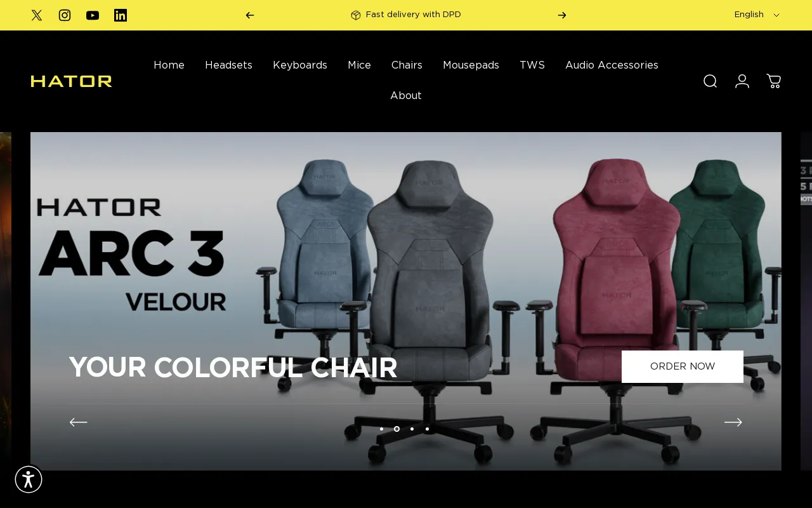Show previous announcement bar message

tap(250, 15)
